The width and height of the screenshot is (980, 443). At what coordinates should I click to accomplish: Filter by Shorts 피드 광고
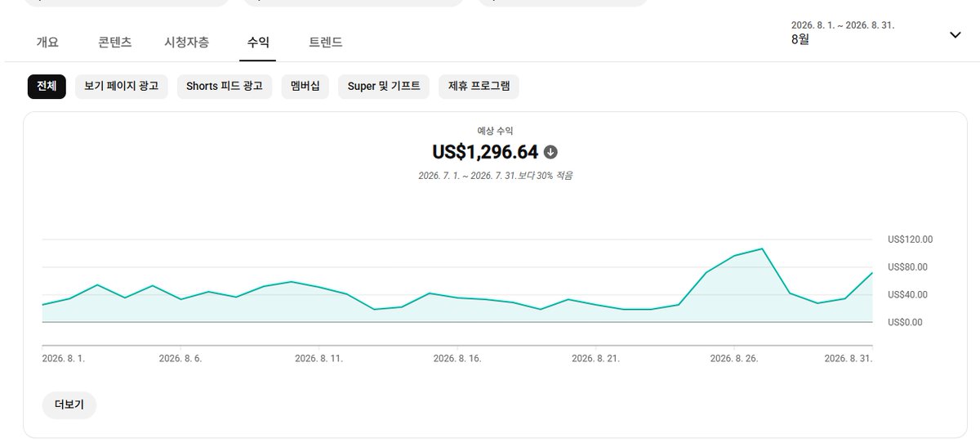tap(225, 86)
